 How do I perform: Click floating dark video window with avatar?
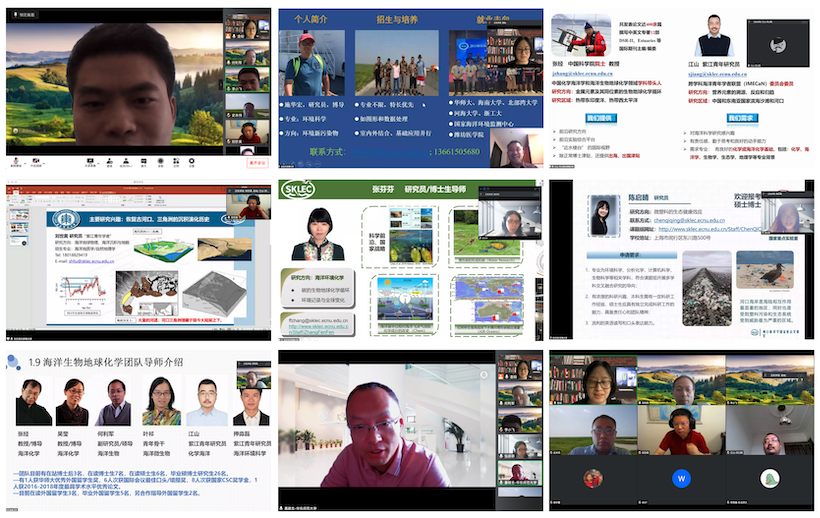[x=778, y=43]
